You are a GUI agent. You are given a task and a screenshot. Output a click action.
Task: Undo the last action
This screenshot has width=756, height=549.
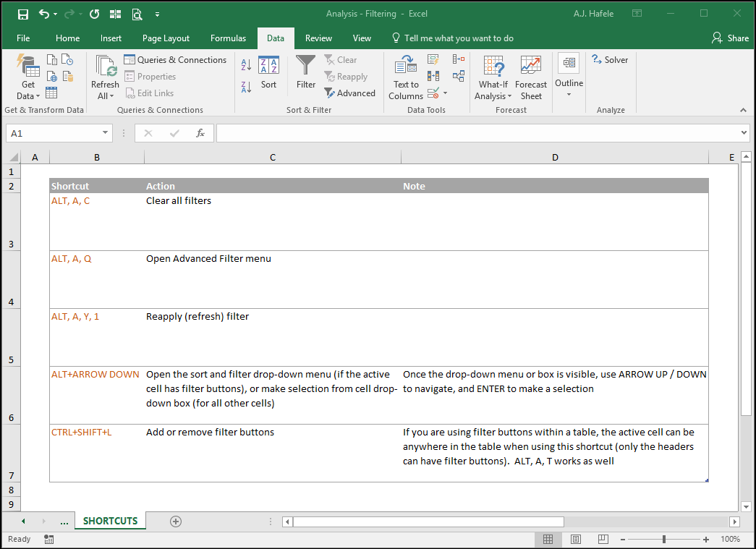44,14
